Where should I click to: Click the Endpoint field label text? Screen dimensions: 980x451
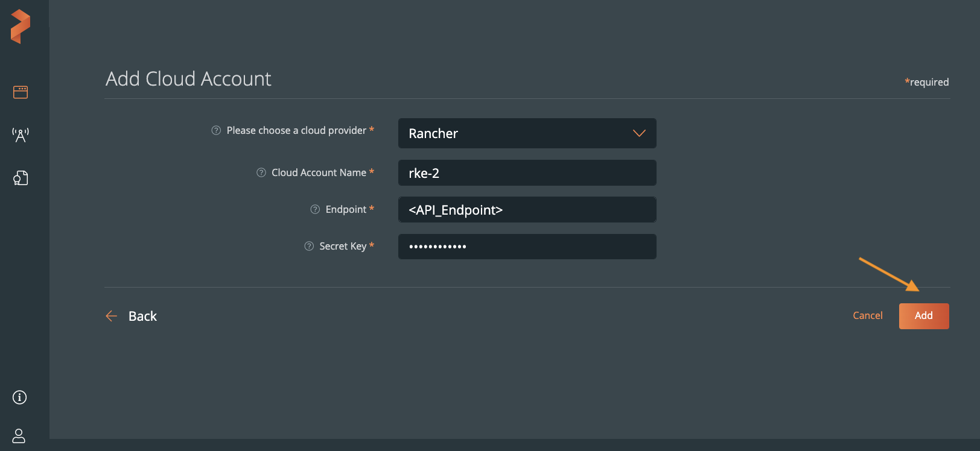pos(346,209)
